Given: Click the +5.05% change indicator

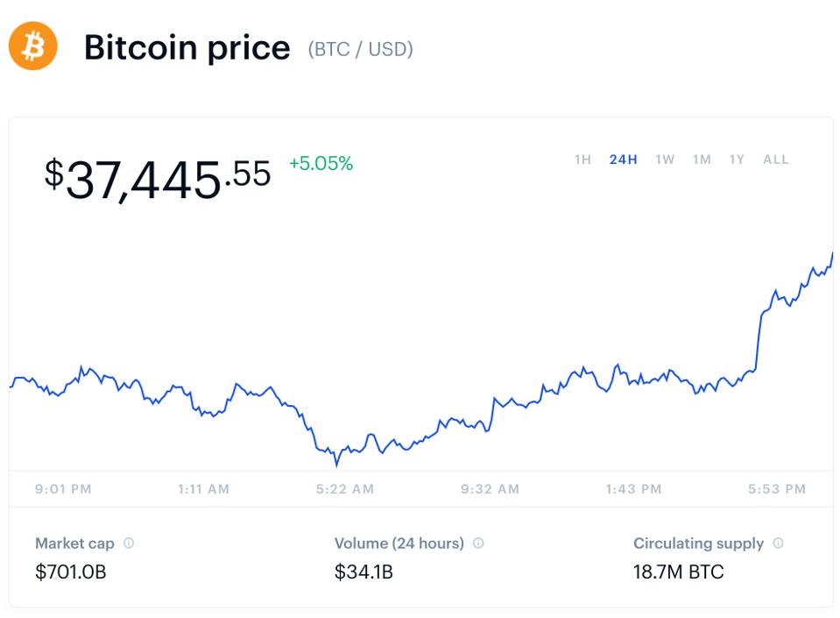Looking at the screenshot, I should pos(321,163).
